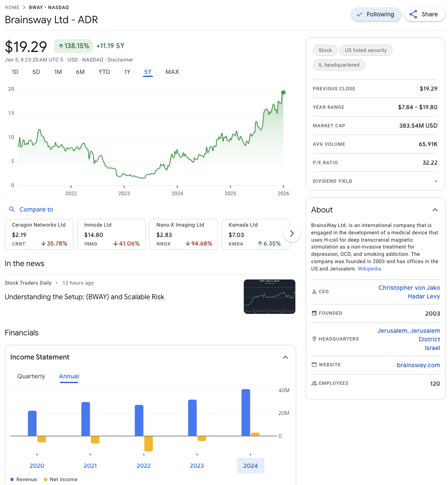448x485 pixels.
Task: Click the green endpoint dot on chart
Action: (283, 92)
